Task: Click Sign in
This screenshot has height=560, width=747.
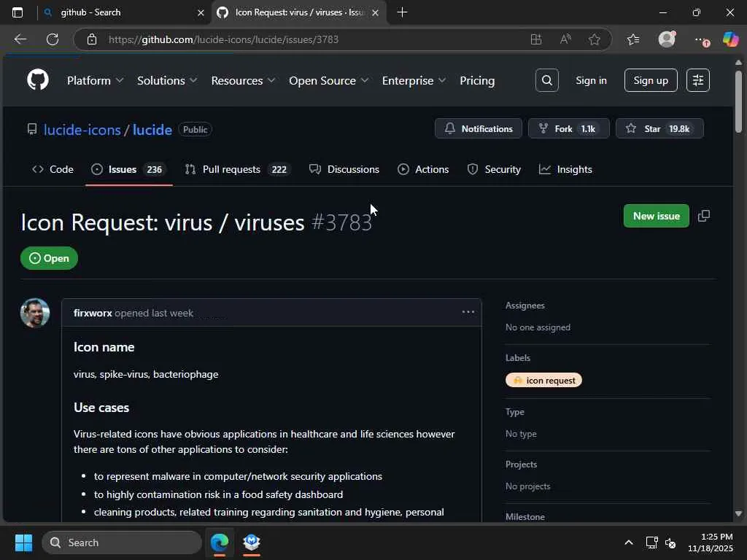Action: pos(591,80)
